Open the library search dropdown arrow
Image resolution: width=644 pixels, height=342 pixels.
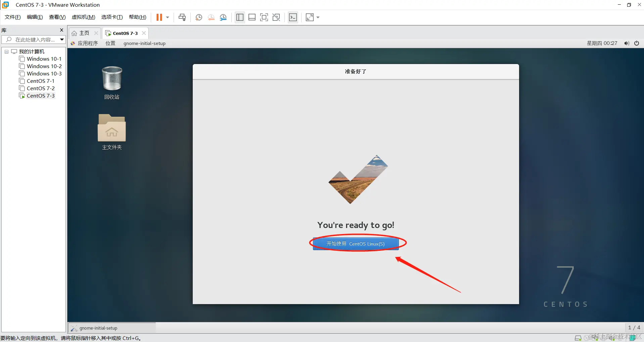coord(62,40)
